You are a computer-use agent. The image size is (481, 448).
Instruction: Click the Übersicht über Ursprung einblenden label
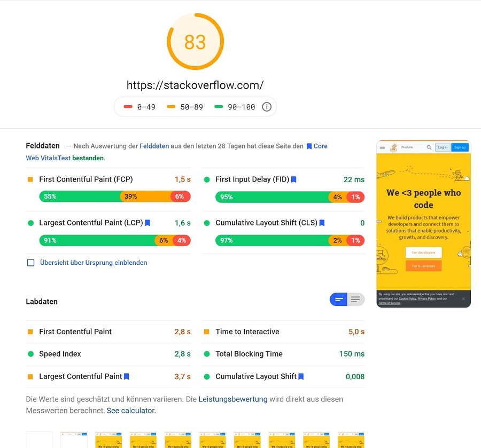(x=94, y=263)
